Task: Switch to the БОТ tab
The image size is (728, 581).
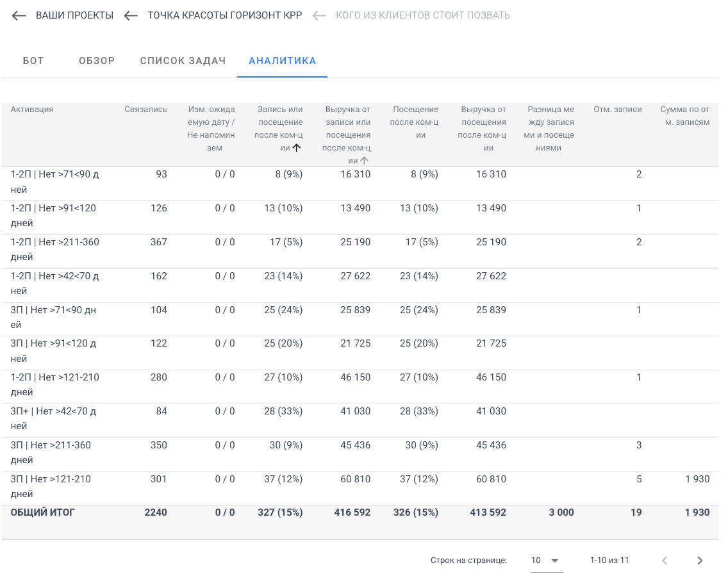Action: (33, 61)
